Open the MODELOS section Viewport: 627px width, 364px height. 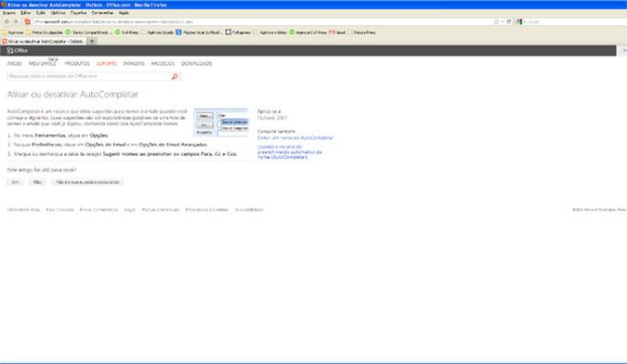[163, 63]
